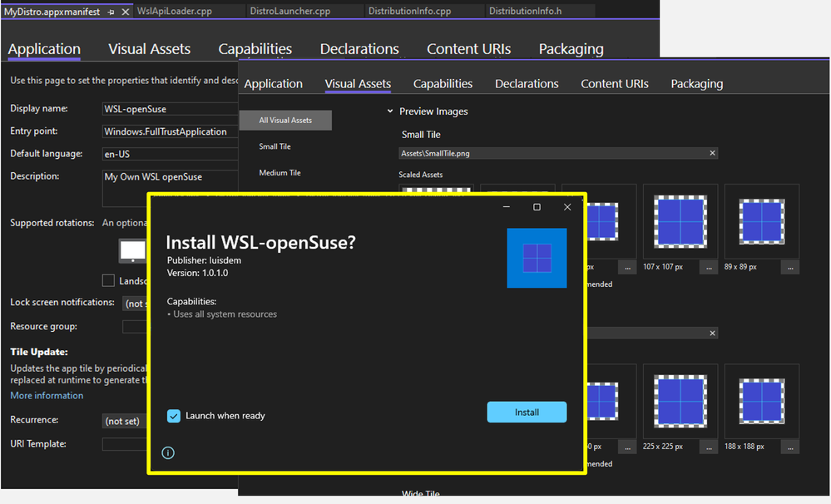This screenshot has width=831, height=504.
Task: Uncheck the Launch when ready checkbox
Action: 173,416
